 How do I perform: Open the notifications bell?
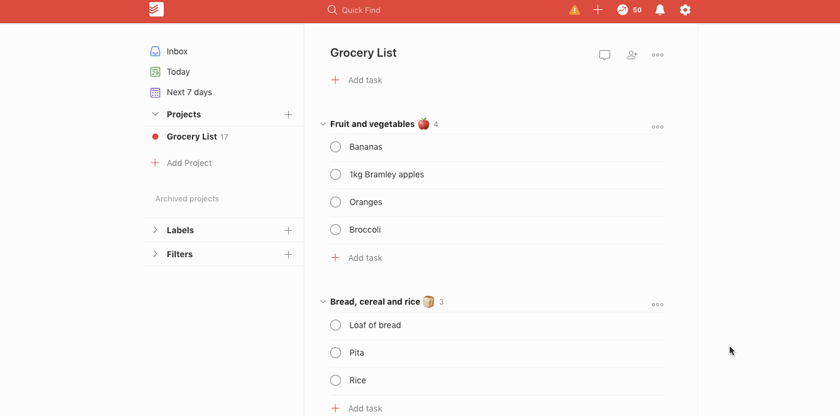tap(660, 10)
